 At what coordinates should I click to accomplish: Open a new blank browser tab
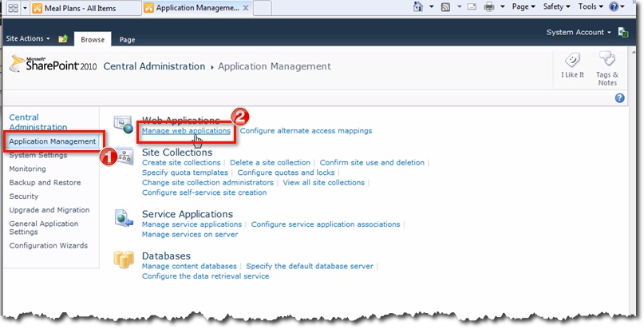coord(263,8)
